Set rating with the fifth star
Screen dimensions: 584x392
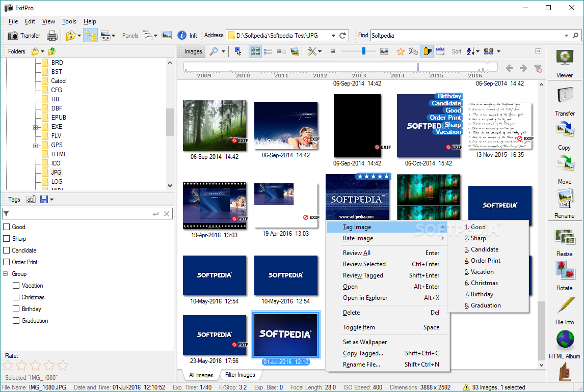63,366
